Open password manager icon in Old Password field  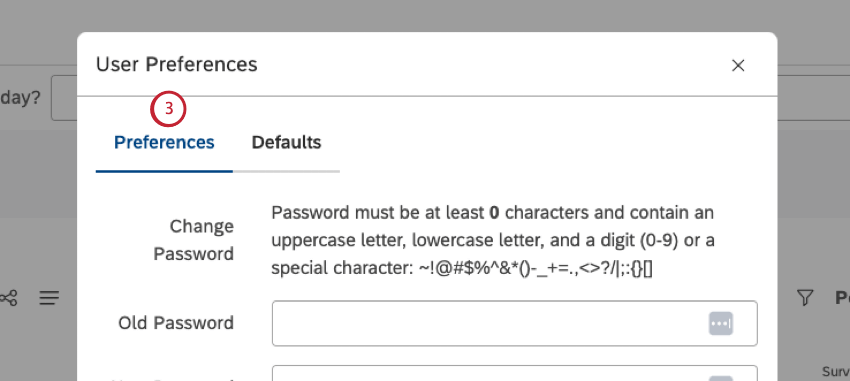pyautogui.click(x=720, y=324)
